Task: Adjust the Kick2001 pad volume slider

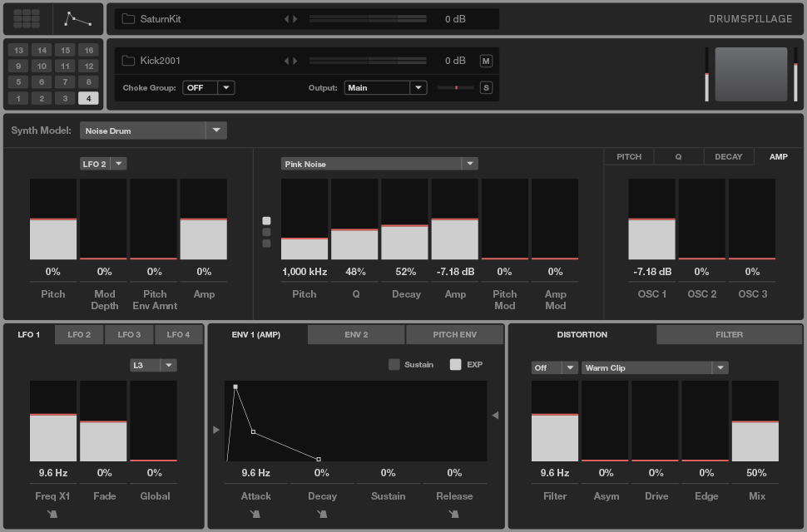Action: (368, 61)
